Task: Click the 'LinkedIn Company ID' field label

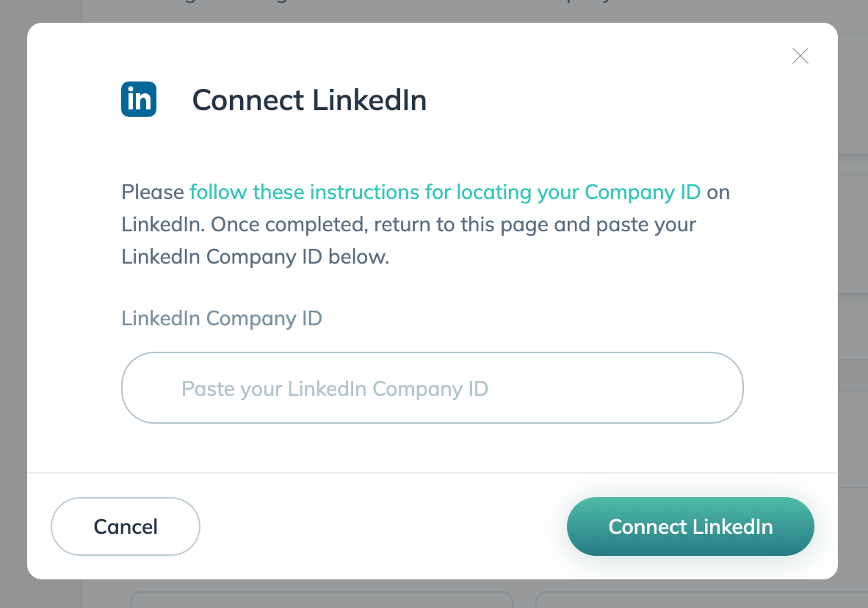Action: coord(222,319)
